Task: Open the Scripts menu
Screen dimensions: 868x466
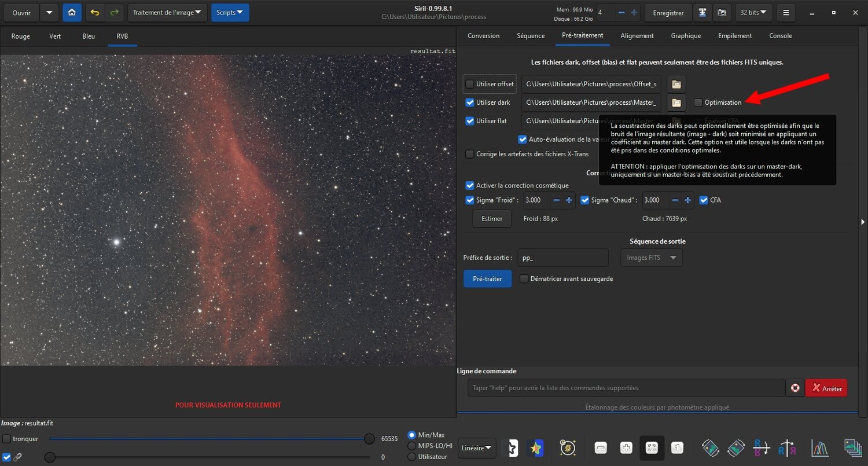Action: [230, 12]
